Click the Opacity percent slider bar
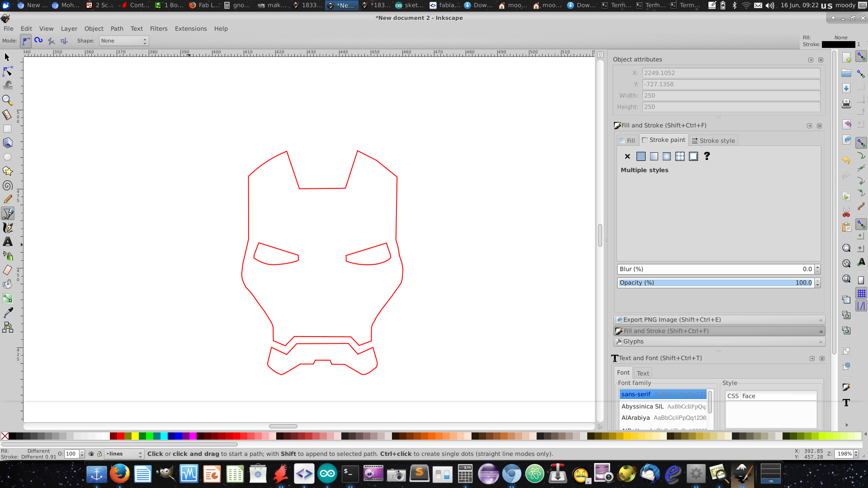Screen dimensions: 868x488 point(716,283)
